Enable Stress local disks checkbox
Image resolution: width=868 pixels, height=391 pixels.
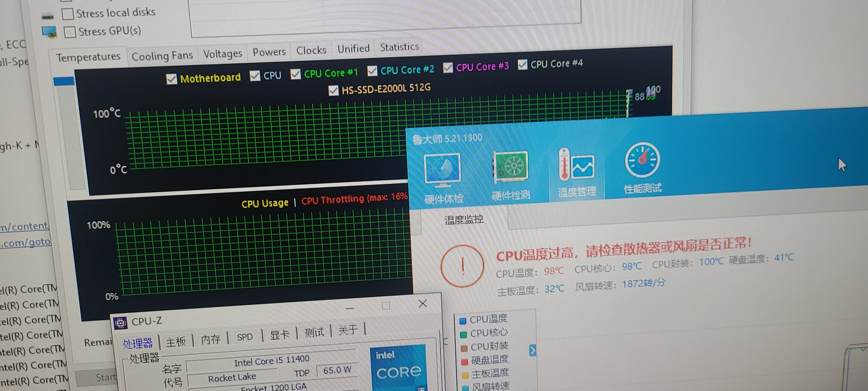[68, 14]
